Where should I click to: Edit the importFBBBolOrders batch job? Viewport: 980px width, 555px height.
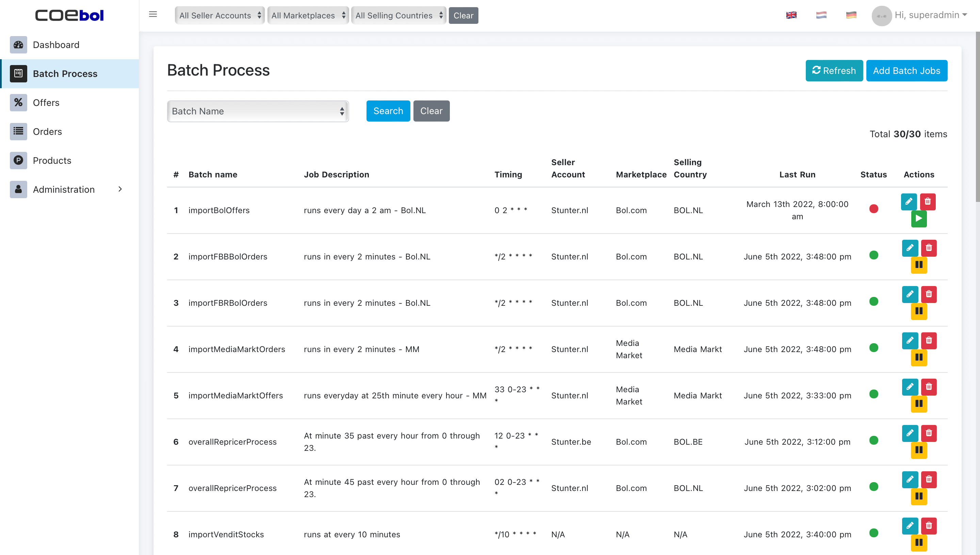coord(910,248)
